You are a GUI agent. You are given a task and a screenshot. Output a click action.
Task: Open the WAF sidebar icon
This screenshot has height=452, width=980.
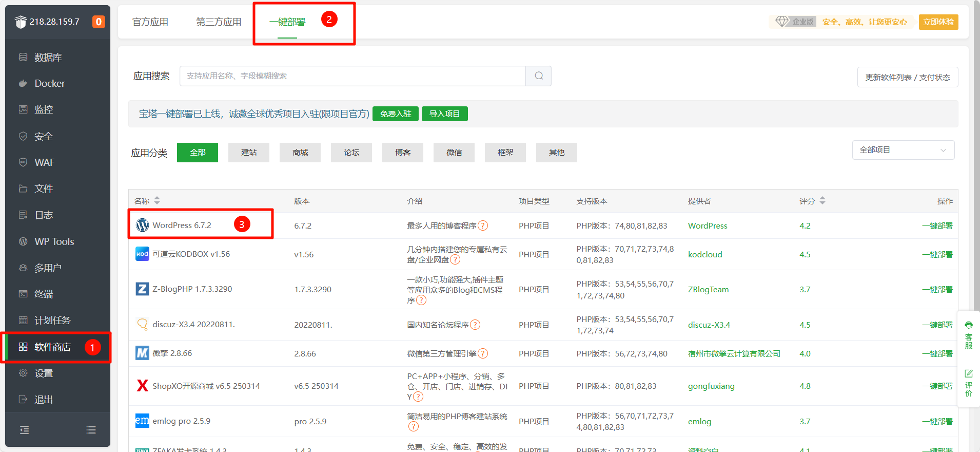23,162
